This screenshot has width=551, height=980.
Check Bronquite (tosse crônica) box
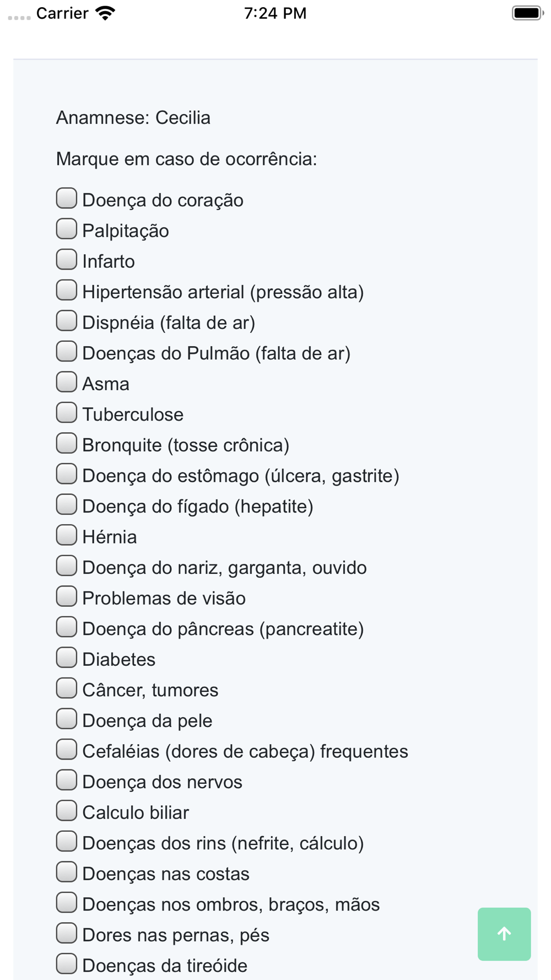66,443
